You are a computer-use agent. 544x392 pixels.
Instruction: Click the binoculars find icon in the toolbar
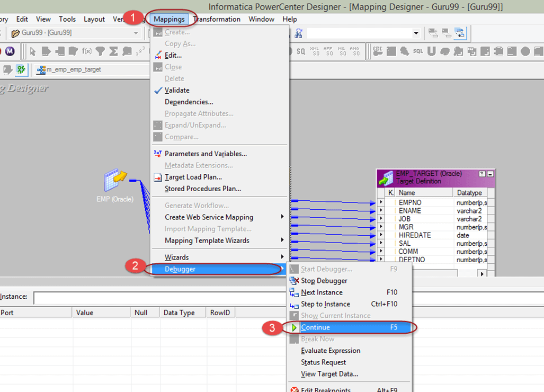coord(298,33)
